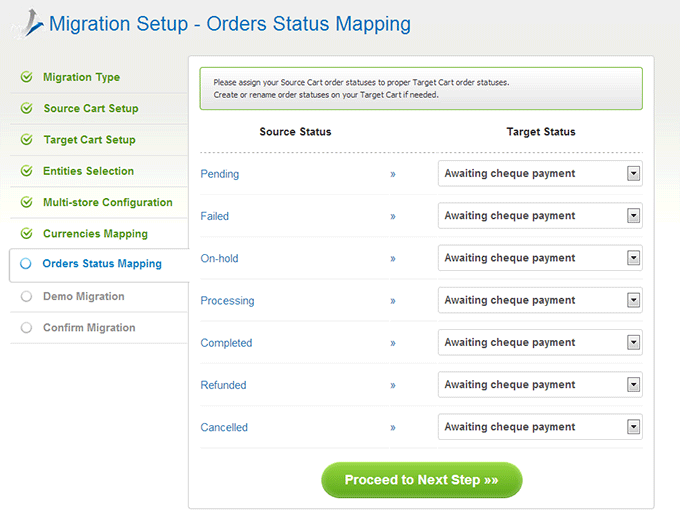Select the Demo Migration step circle
The width and height of the screenshot is (680, 528).
[x=26, y=297]
